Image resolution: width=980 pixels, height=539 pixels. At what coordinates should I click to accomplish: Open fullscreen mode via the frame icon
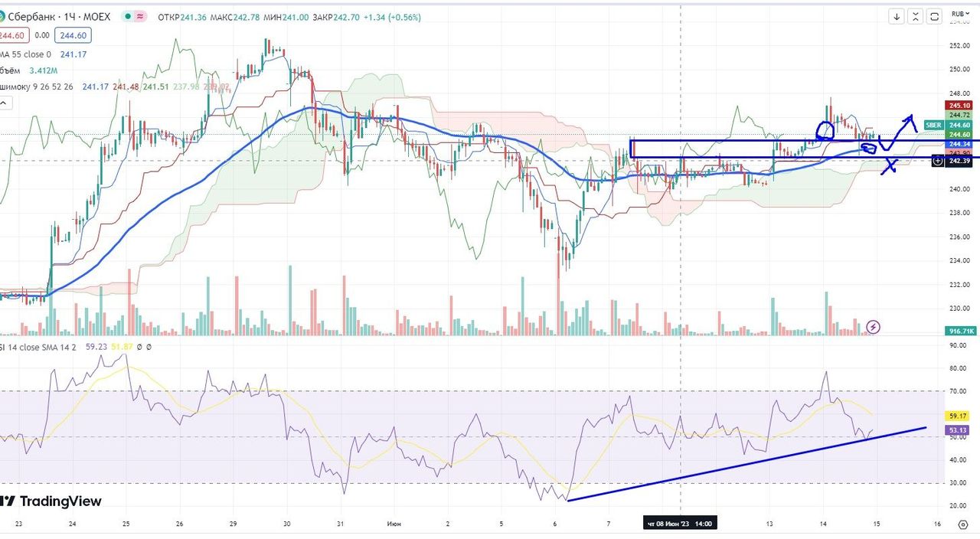pos(935,17)
